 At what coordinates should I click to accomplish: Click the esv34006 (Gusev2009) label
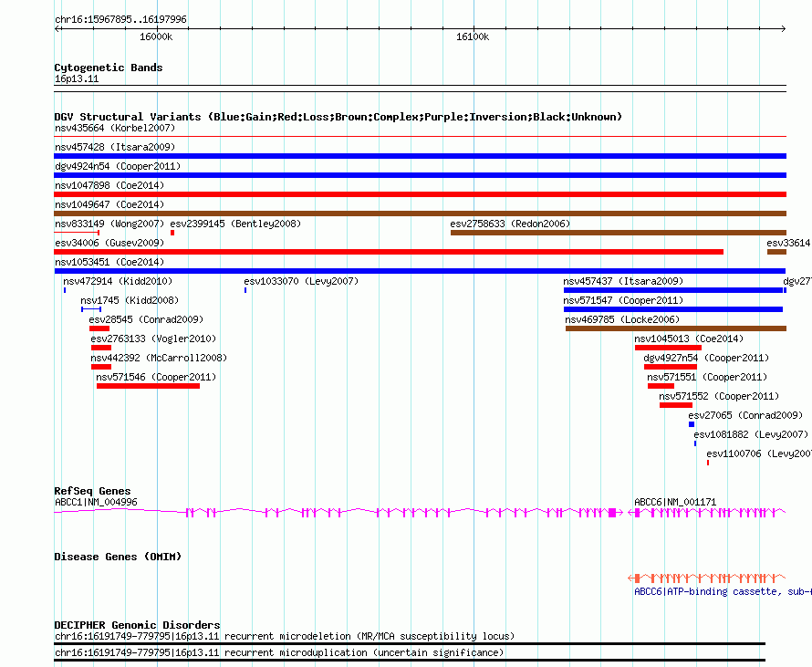point(109,243)
